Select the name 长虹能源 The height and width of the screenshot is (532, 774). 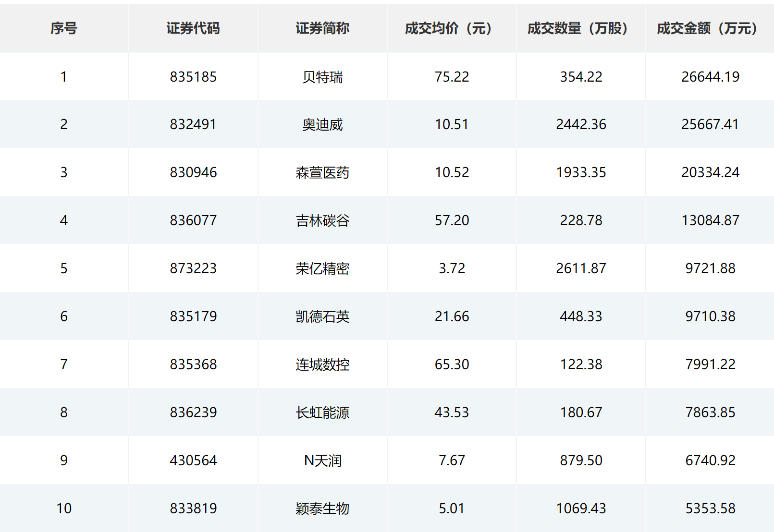point(322,412)
